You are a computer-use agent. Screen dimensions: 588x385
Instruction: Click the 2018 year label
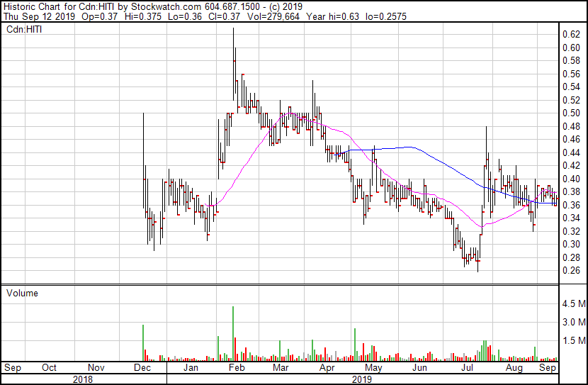(x=83, y=379)
